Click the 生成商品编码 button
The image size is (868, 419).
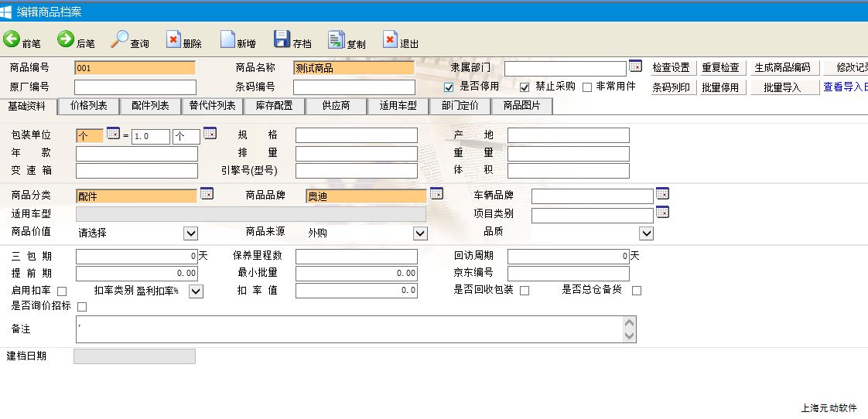point(781,68)
